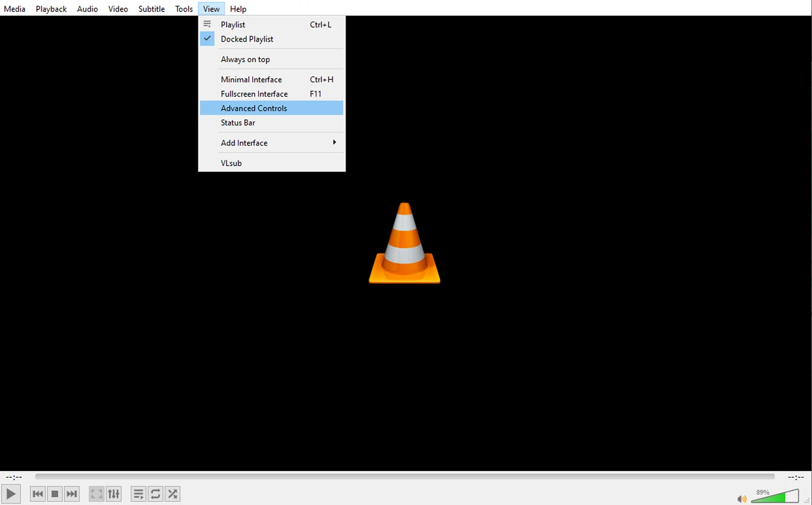Click the Play button
This screenshot has width=812, height=505.
tap(11, 494)
